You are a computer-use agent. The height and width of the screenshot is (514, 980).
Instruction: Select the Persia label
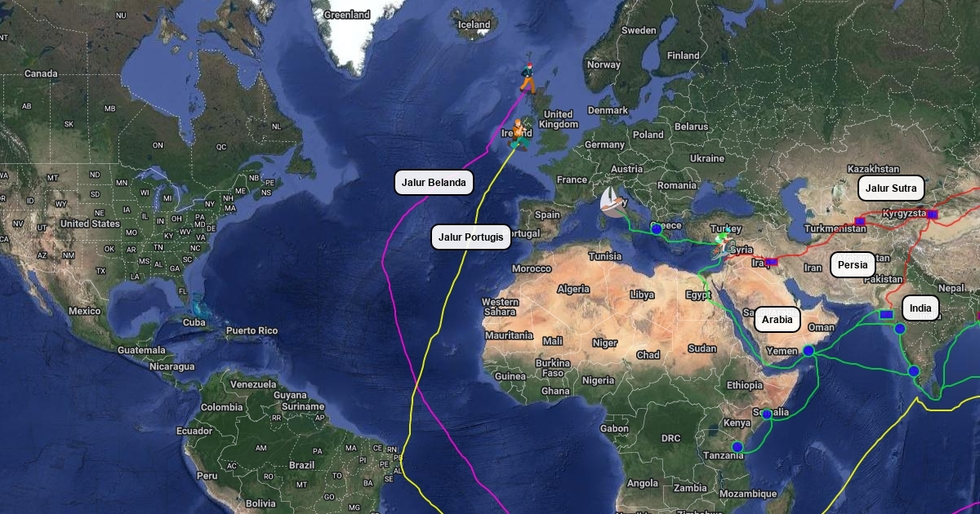point(853,265)
